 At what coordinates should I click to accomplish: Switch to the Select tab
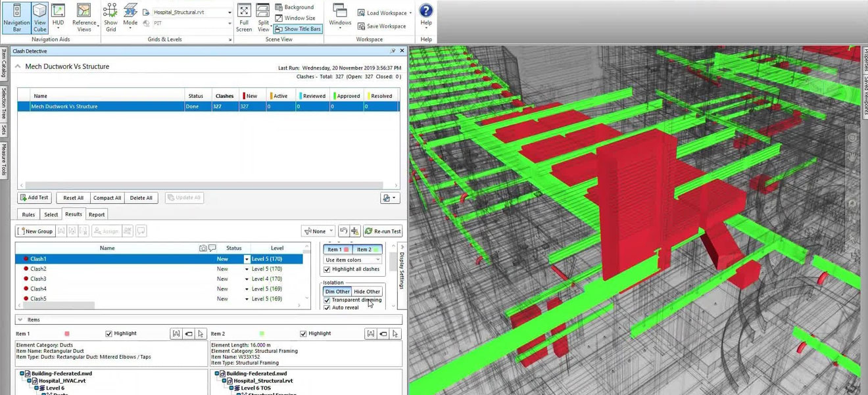click(x=51, y=215)
